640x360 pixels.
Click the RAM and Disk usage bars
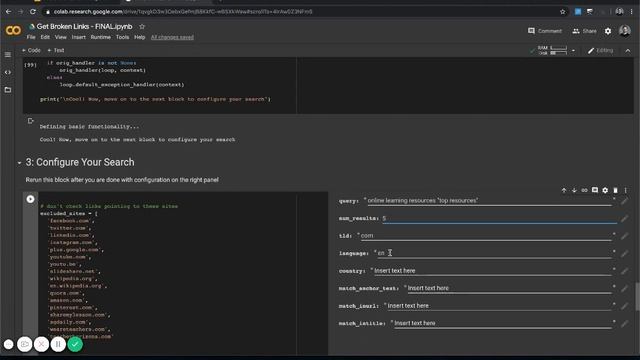[554, 51]
